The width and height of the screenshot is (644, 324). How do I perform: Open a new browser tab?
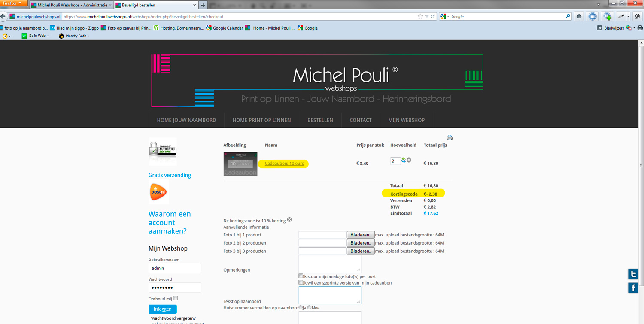pyautogui.click(x=203, y=5)
